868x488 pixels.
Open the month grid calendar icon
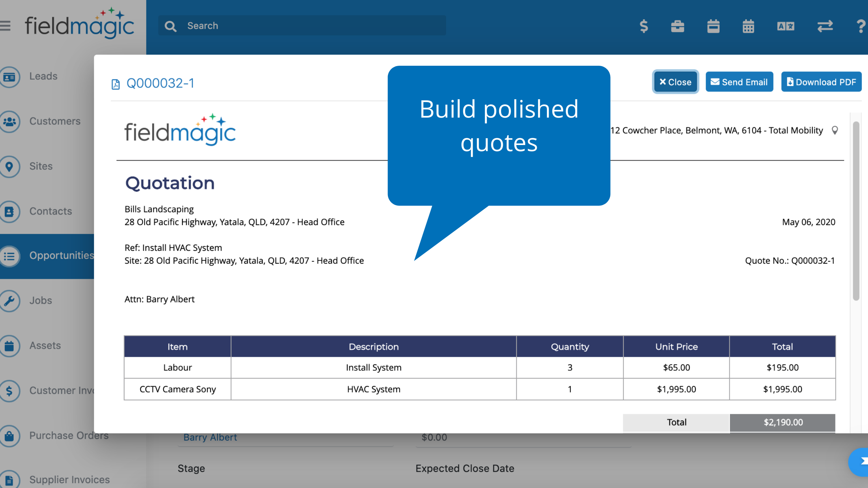pos(748,26)
